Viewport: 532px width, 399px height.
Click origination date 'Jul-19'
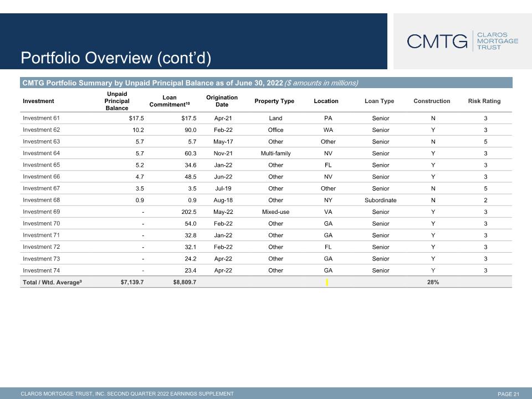(x=223, y=188)
